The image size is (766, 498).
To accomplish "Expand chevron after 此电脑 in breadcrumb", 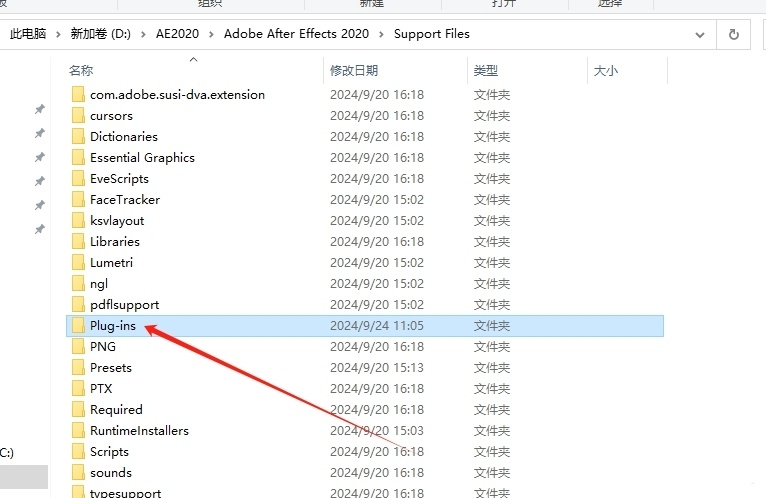I will tap(58, 34).
